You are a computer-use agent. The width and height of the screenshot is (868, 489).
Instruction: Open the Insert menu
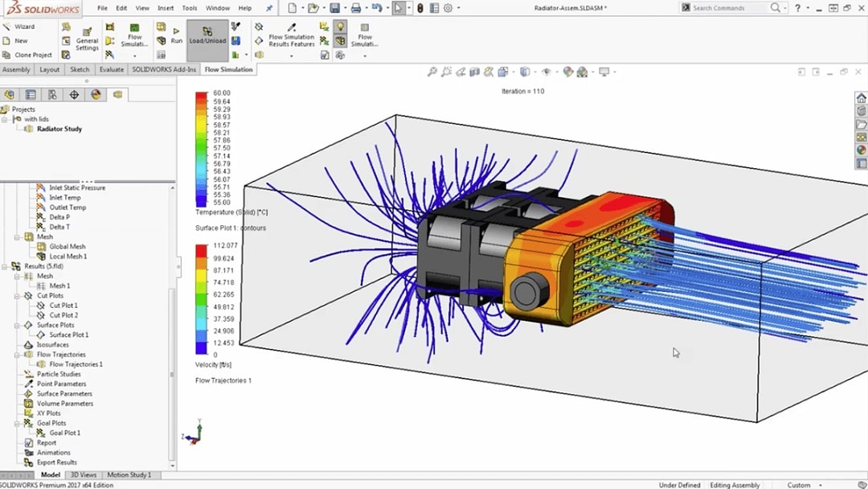[x=166, y=8]
